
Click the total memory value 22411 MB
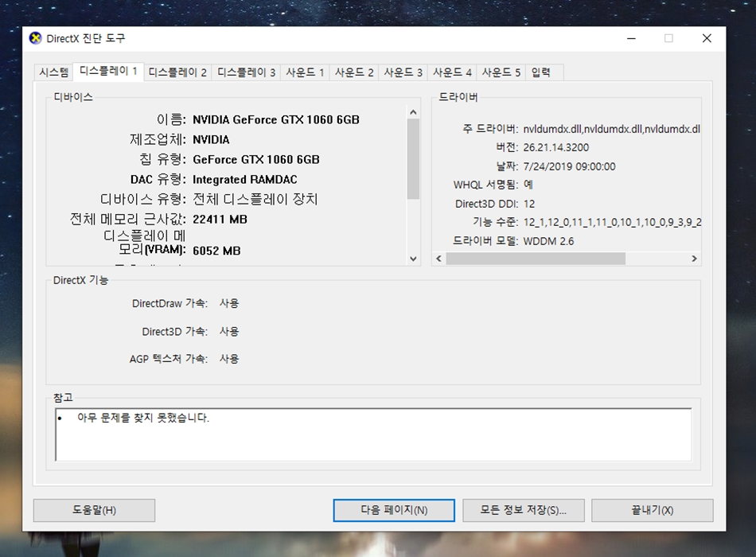(220, 220)
